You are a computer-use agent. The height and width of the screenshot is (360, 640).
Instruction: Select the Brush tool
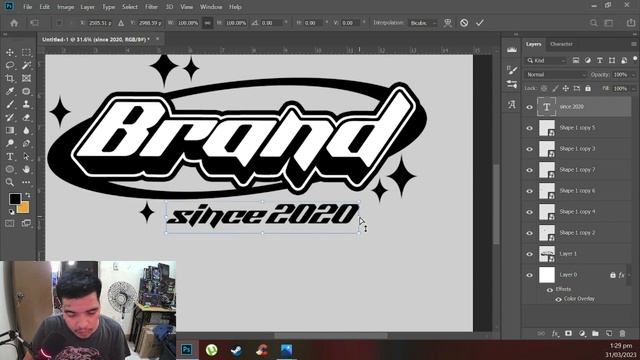pos(10,104)
